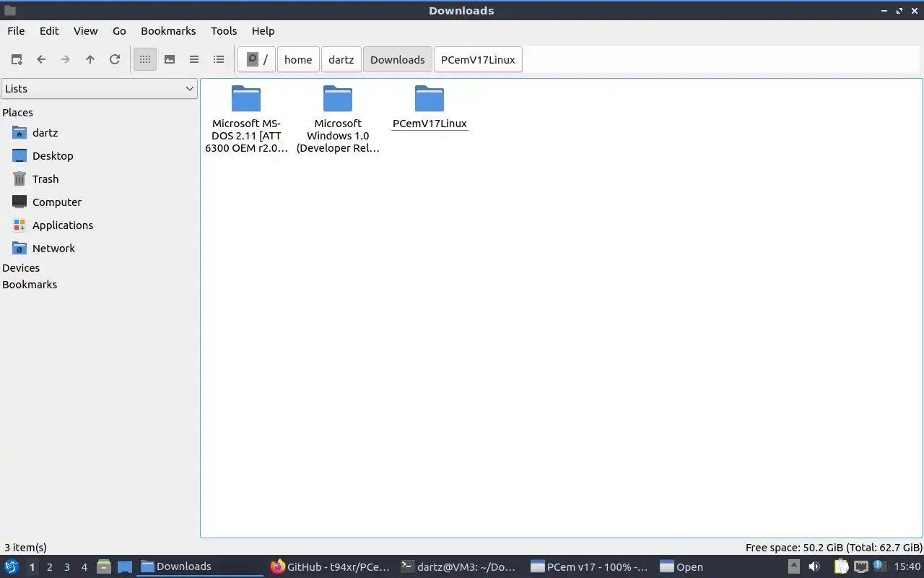The image size is (924, 578).
Task: Navigate to 'dartz' in path bar
Action: (341, 59)
